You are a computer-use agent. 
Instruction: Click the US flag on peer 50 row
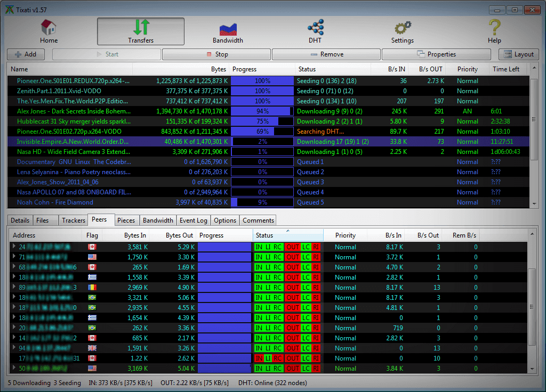(x=92, y=368)
